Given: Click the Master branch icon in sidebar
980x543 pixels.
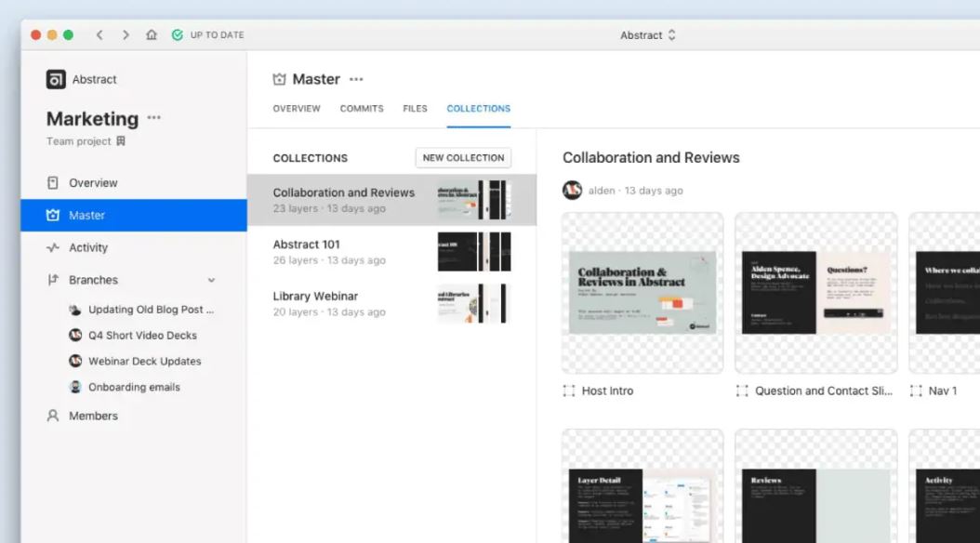Looking at the screenshot, I should point(52,215).
